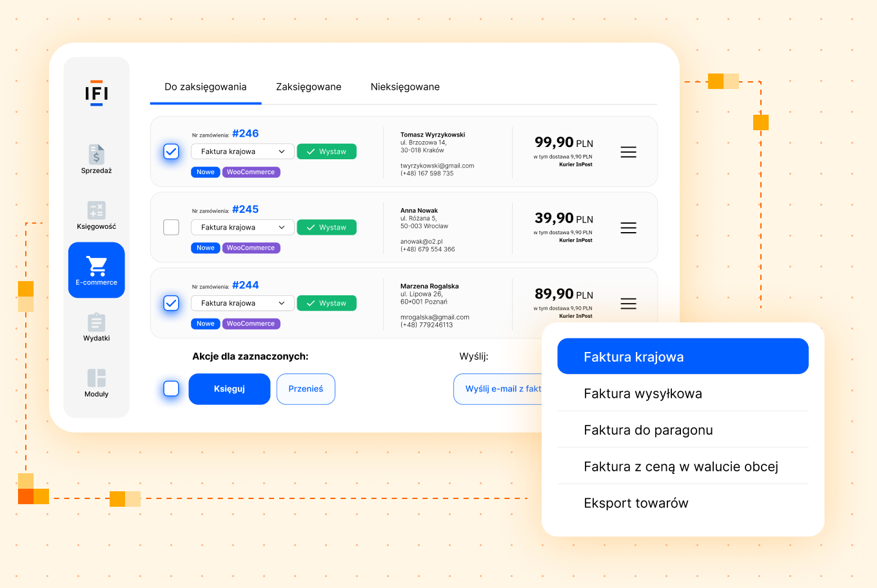The image size is (877, 588).
Task: Click the Wyślij e-mail z fakturą button
Action: [x=498, y=389]
